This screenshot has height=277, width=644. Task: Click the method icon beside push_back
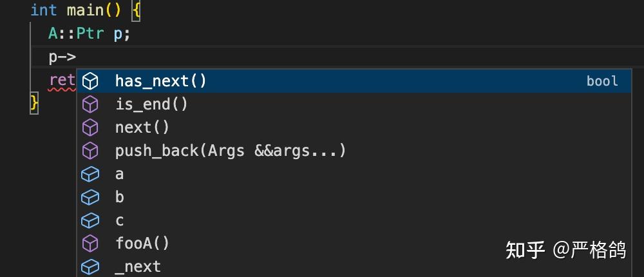(x=91, y=151)
